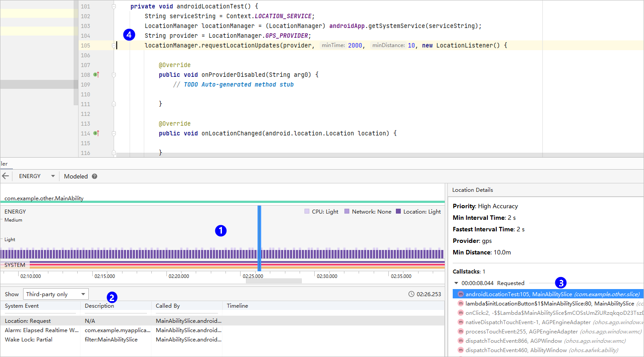Click the SYSTEM energy track label
Screen dimensions: 644x357
point(15,265)
